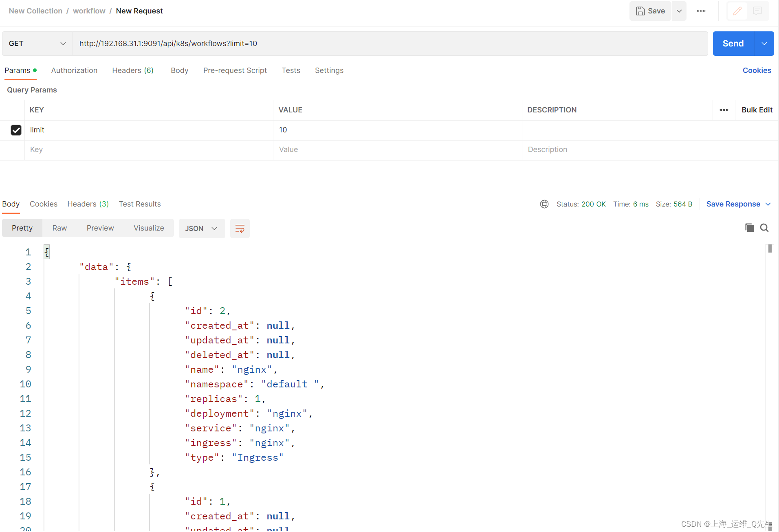Open the Pre-request Script tab
Image resolution: width=779 pixels, height=532 pixels.
(x=235, y=70)
